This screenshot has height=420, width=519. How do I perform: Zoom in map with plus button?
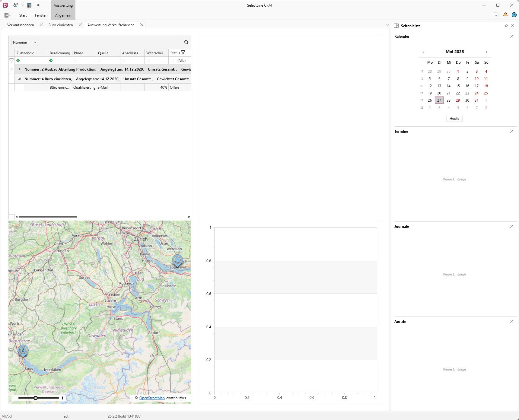tap(62, 398)
